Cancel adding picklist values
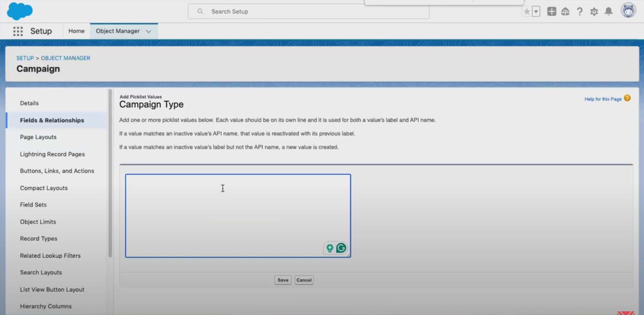 coord(304,280)
